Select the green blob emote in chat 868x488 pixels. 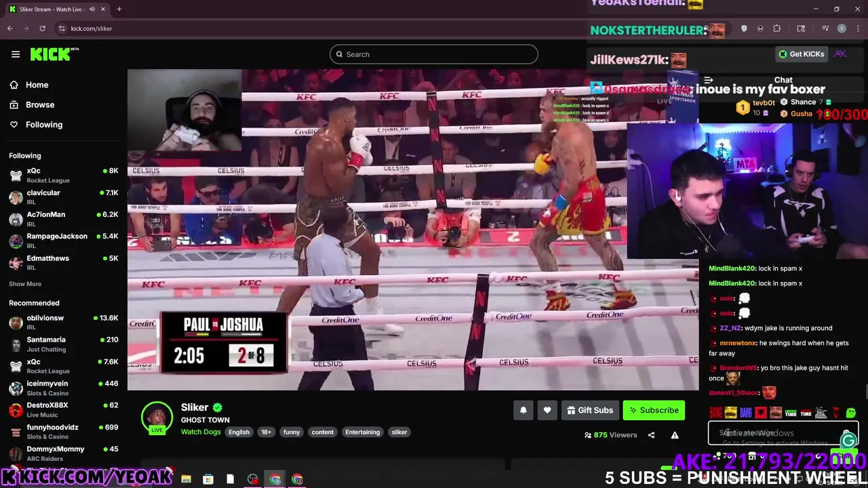point(851,412)
